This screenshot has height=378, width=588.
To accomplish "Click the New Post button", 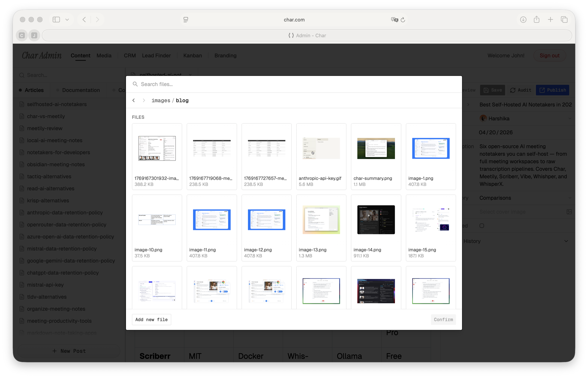I will [69, 351].
